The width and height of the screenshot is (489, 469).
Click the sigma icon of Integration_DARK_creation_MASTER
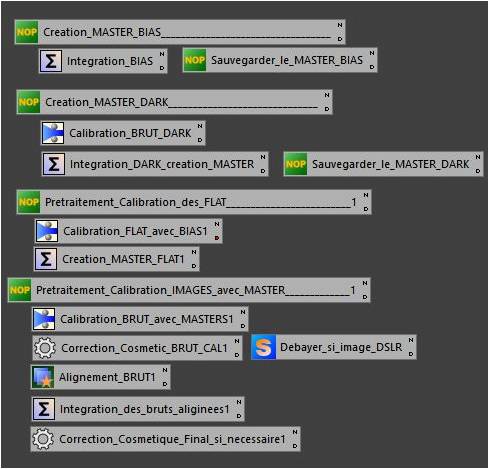pos(54,164)
